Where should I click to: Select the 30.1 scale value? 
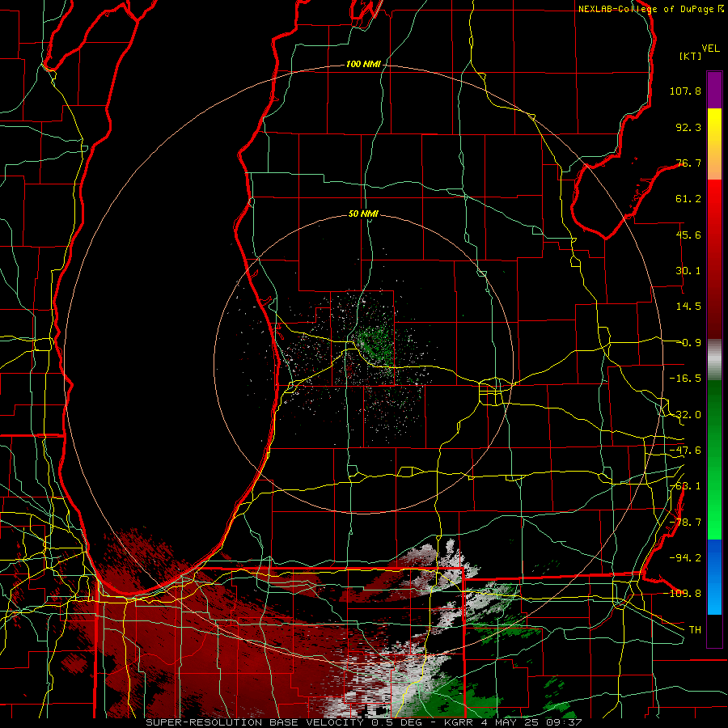(688, 271)
